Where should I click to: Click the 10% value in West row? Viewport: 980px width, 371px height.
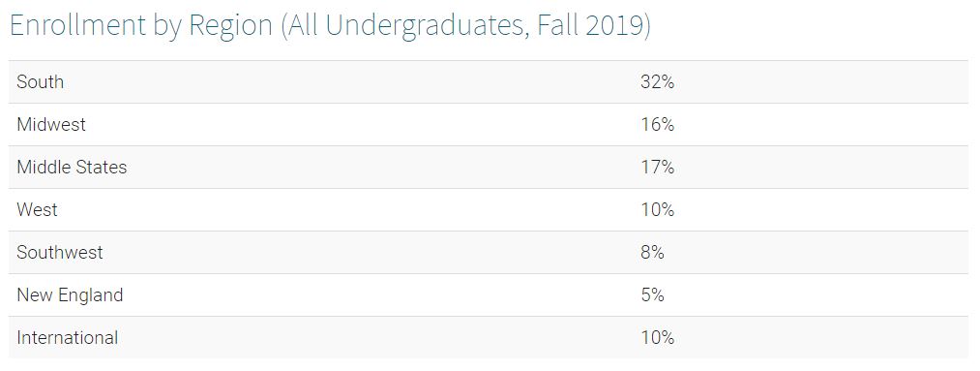(x=657, y=209)
